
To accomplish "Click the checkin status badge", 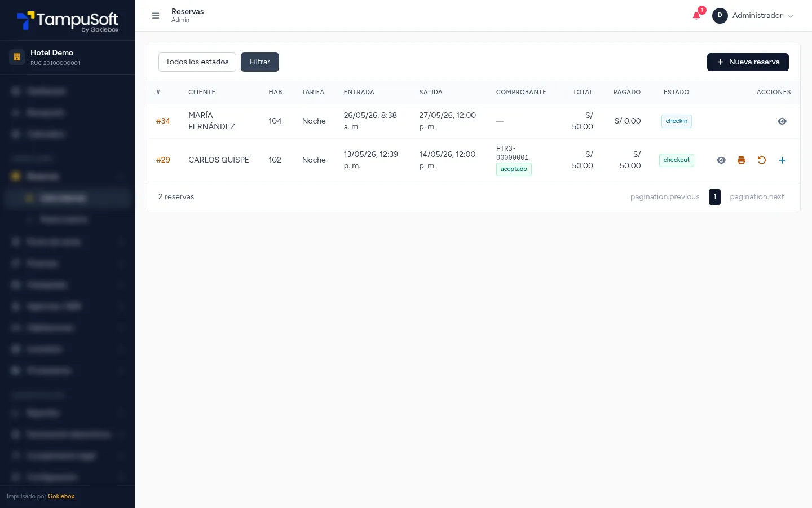I will (677, 121).
